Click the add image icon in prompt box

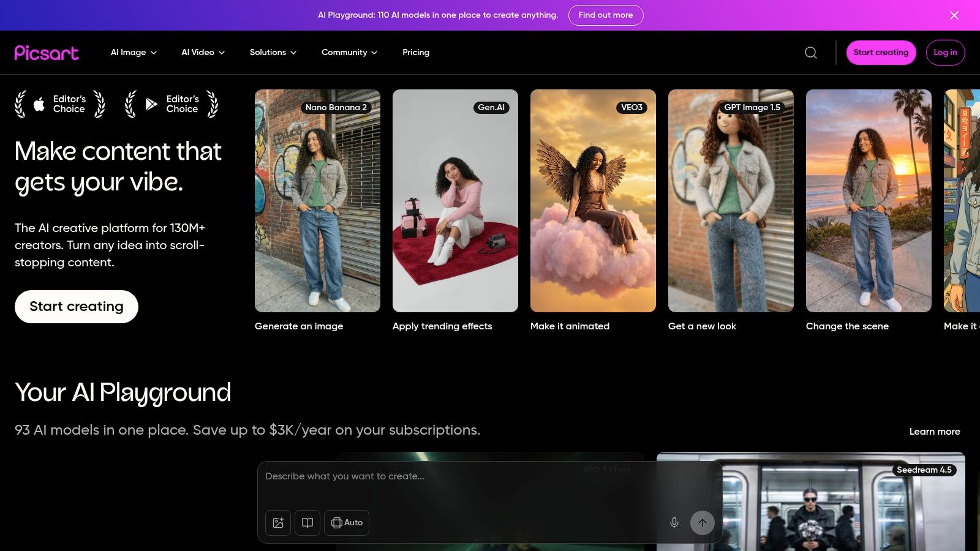coord(278,523)
